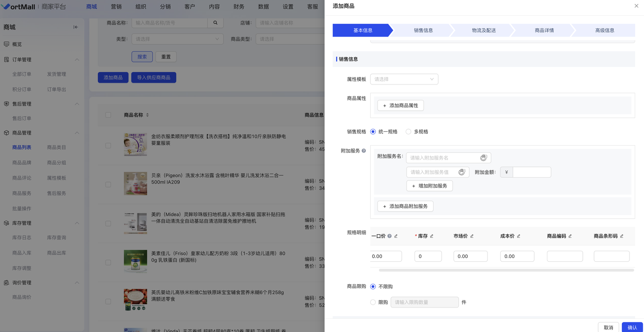Click the help icon next to 附加服务
Viewport: 644px width, 332px height.
364,151
